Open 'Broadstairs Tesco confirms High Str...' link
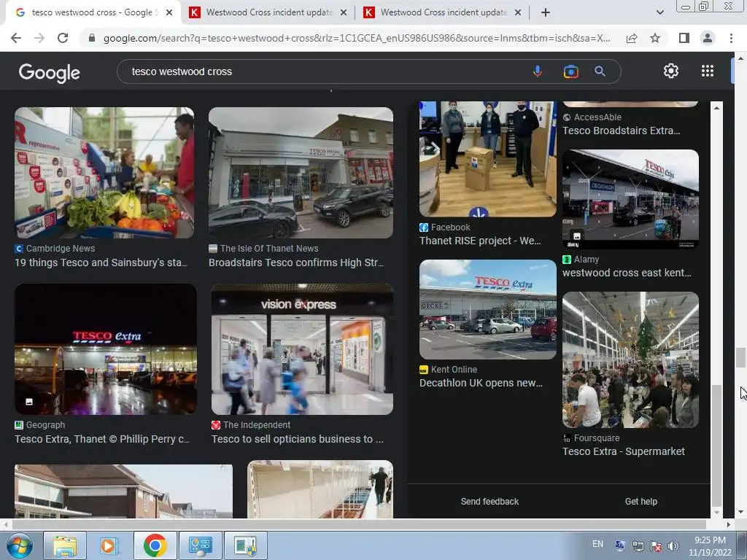This screenshot has width=747, height=560. click(x=296, y=262)
